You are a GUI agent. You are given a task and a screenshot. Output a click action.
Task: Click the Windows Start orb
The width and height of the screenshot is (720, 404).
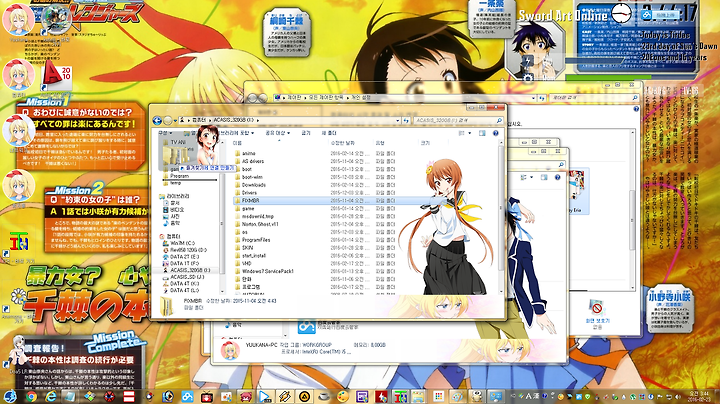9,396
